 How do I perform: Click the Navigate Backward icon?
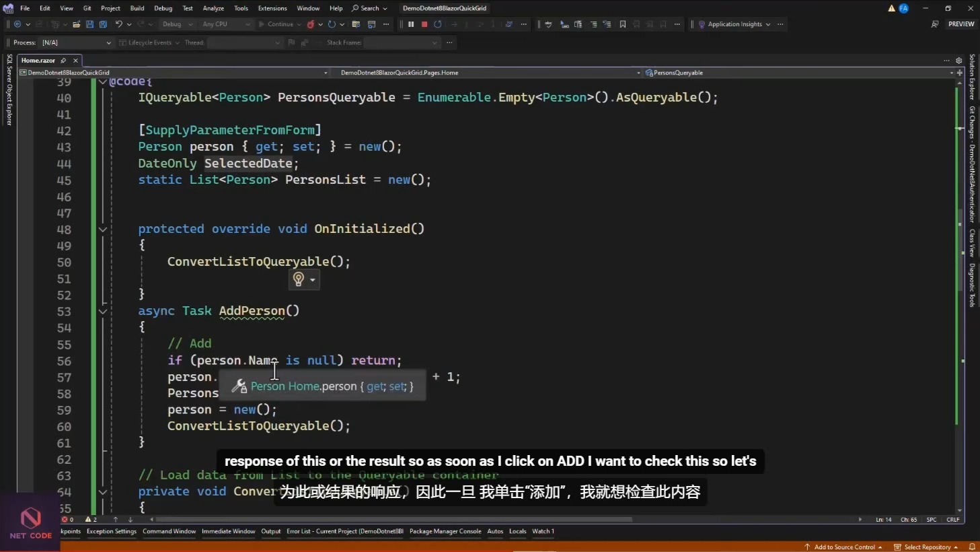click(x=17, y=24)
